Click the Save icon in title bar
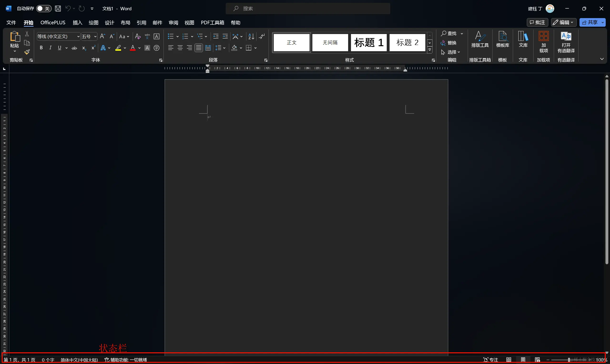 point(58,9)
